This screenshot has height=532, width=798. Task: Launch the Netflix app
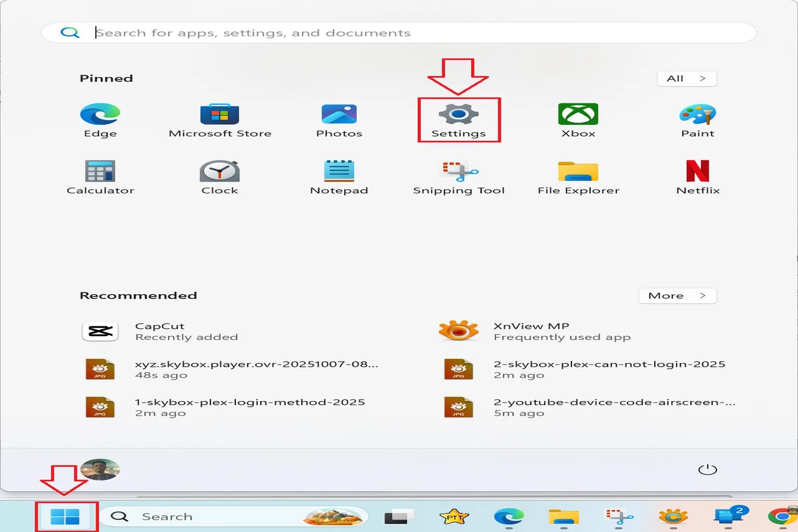tap(698, 177)
